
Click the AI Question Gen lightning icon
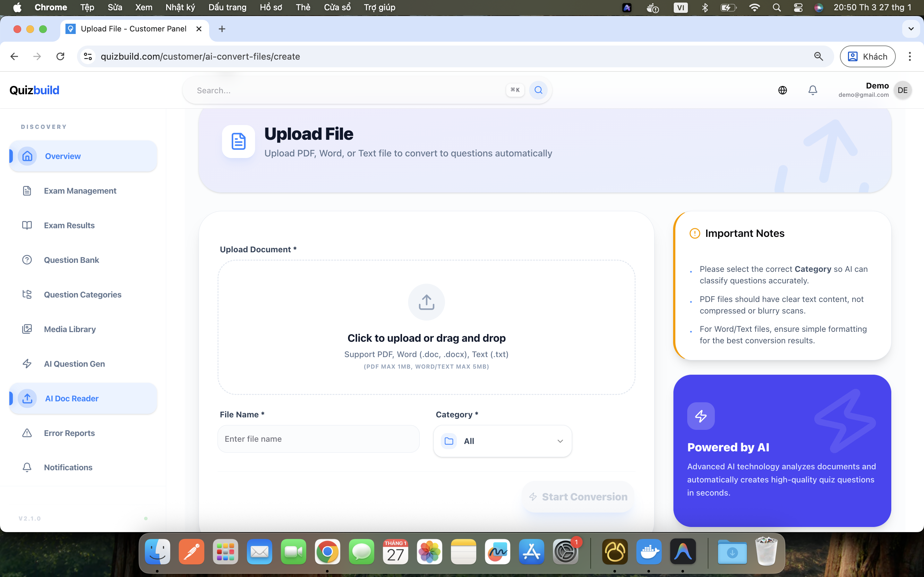[x=27, y=363]
